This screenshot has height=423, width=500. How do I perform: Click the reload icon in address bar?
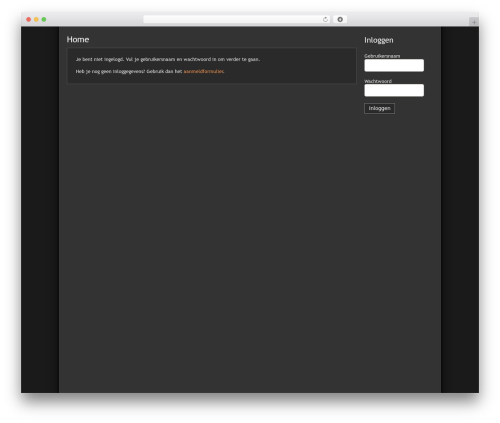point(325,19)
